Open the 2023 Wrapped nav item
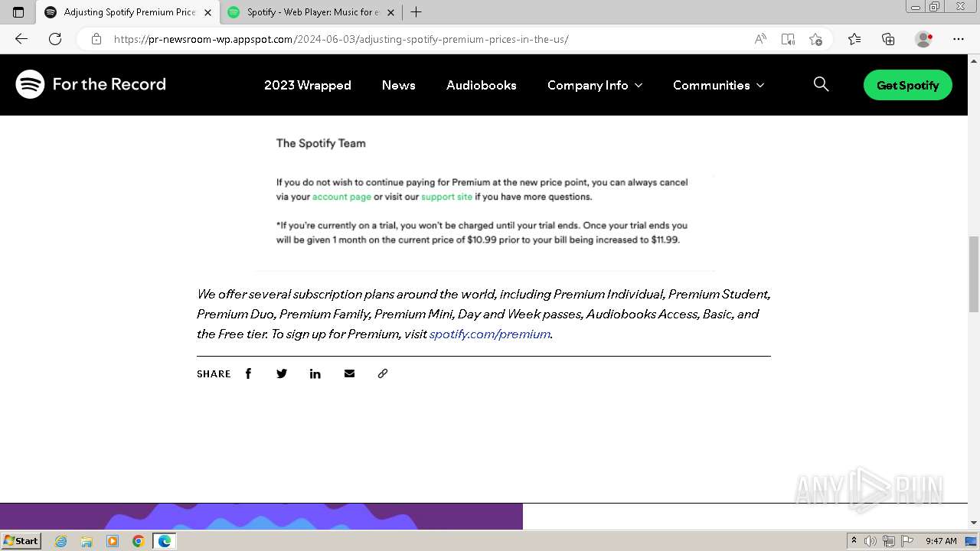This screenshot has height=551, width=980. tap(308, 85)
